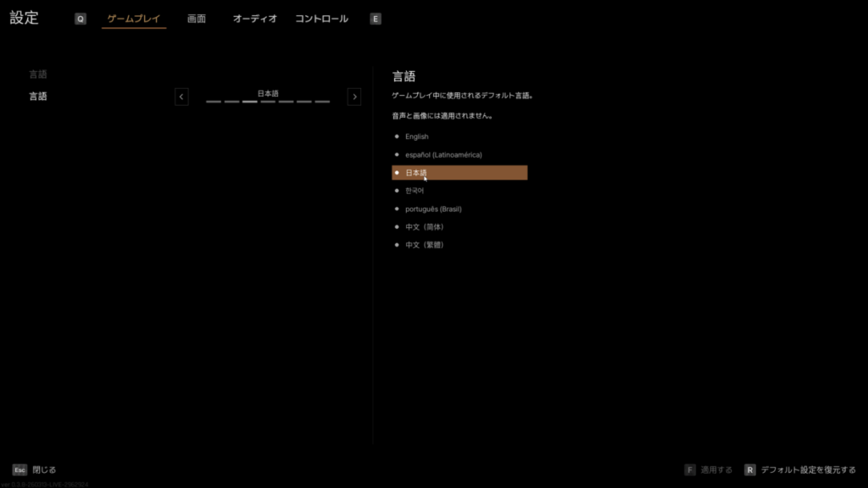Select 中文（繁體） language option
The image size is (868, 488).
point(424,245)
